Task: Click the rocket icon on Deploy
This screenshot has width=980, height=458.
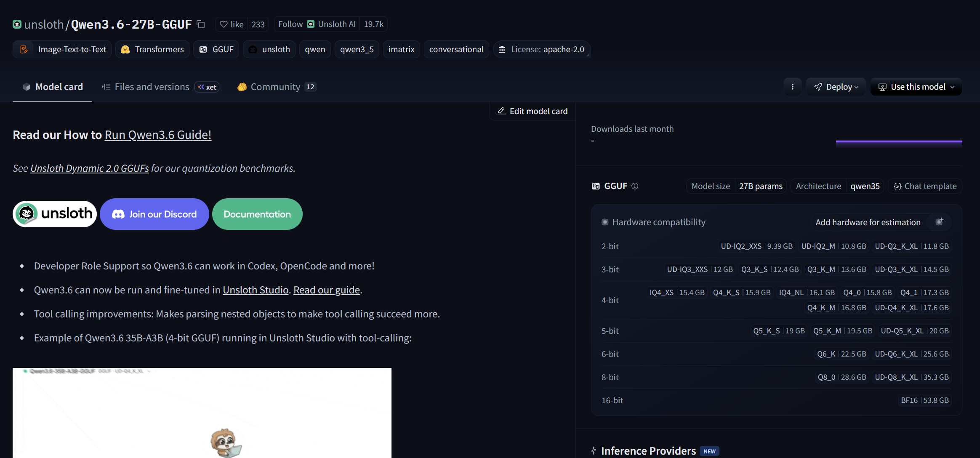Action: pos(818,87)
